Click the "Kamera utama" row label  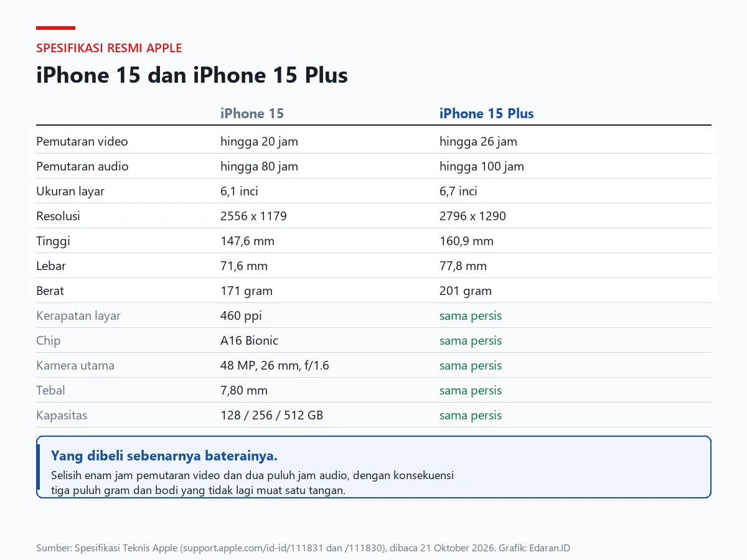tap(75, 365)
